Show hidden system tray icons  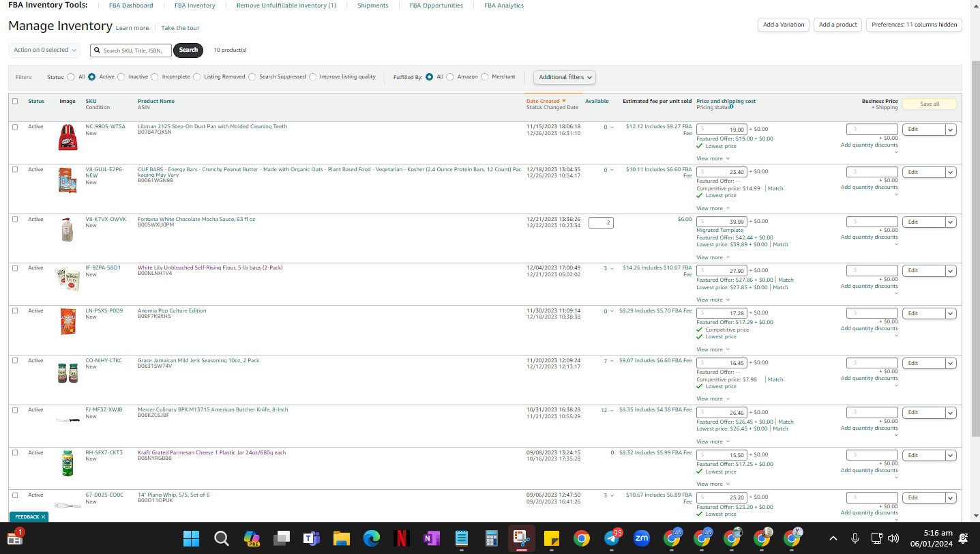pyautogui.click(x=833, y=538)
